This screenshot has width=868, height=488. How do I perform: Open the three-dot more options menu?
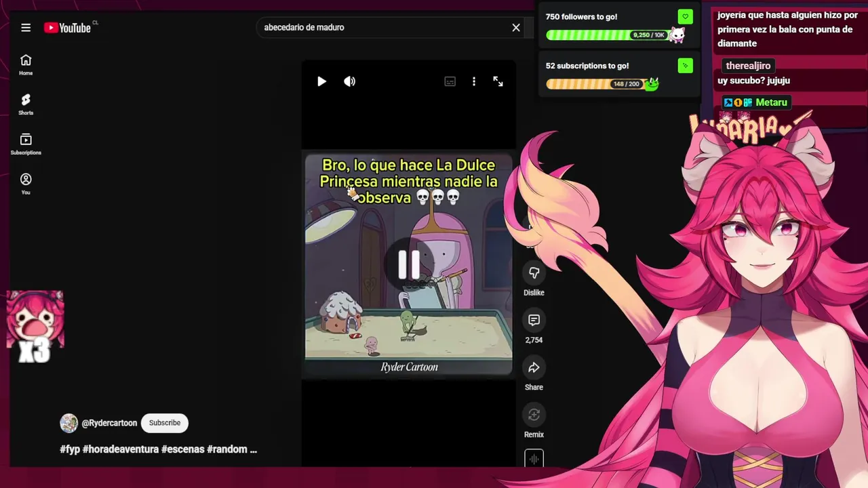click(x=474, y=81)
